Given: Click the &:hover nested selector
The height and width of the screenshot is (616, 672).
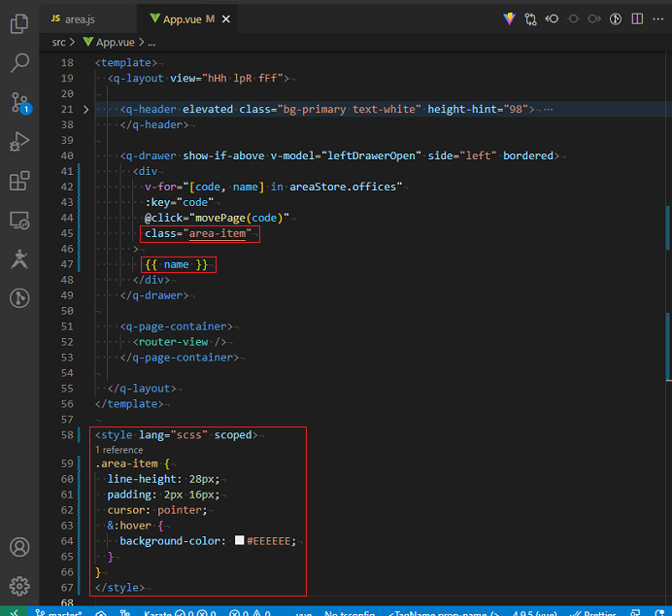Looking at the screenshot, I should tap(129, 526).
